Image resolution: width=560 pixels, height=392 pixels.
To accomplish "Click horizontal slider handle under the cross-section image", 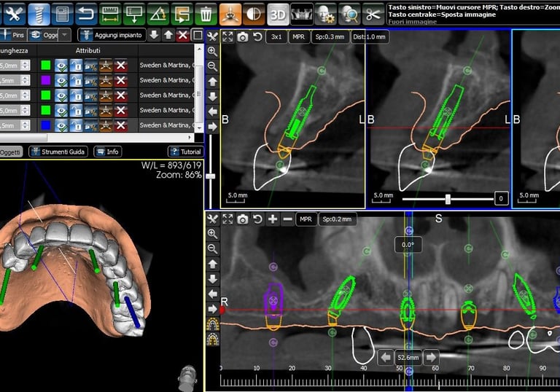I will [x=448, y=199].
